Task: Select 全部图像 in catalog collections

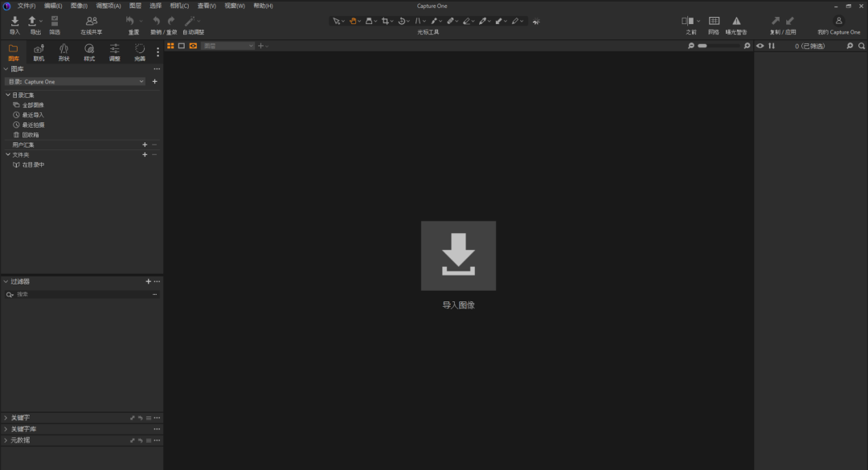Action: tap(33, 105)
